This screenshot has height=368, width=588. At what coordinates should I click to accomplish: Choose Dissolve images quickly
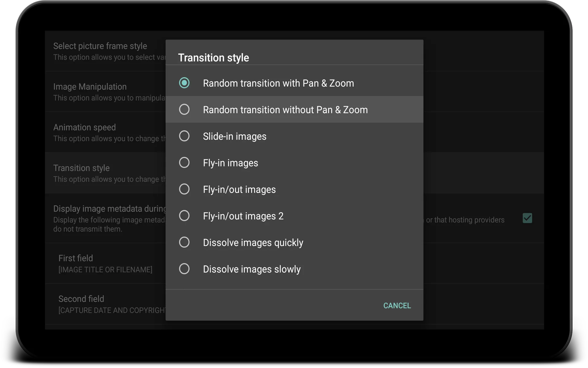click(x=294, y=242)
